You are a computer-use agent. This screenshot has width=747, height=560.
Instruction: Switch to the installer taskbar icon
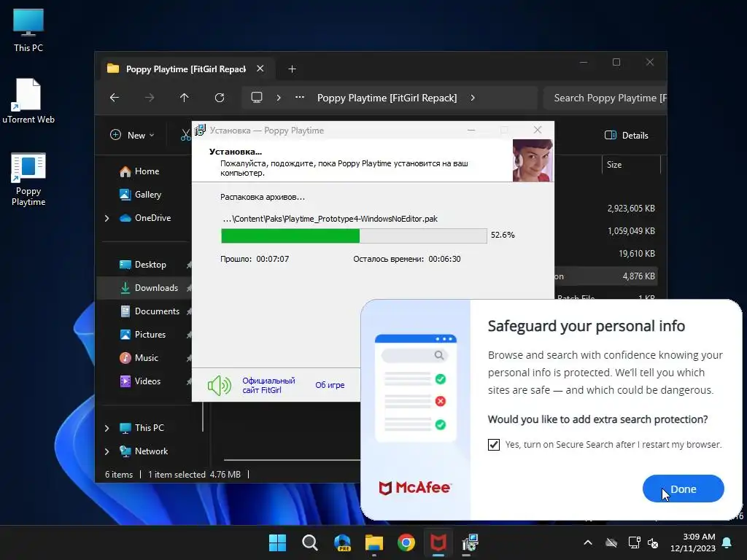(x=471, y=542)
